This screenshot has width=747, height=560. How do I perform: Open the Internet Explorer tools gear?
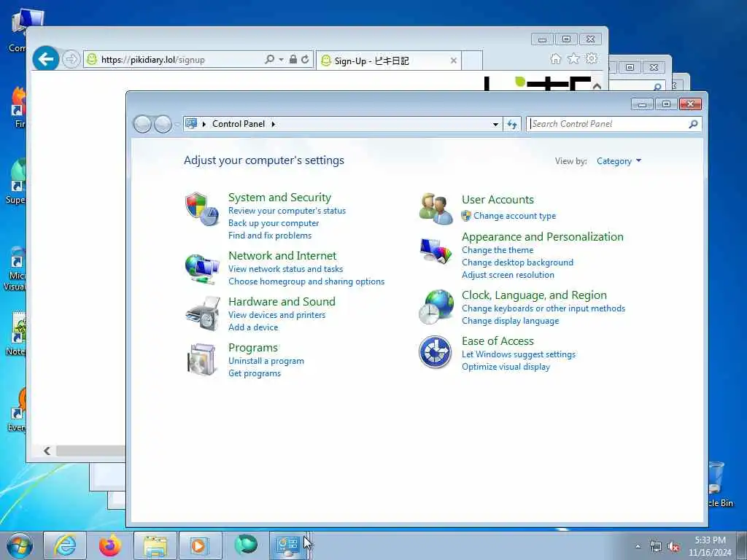[592, 58]
